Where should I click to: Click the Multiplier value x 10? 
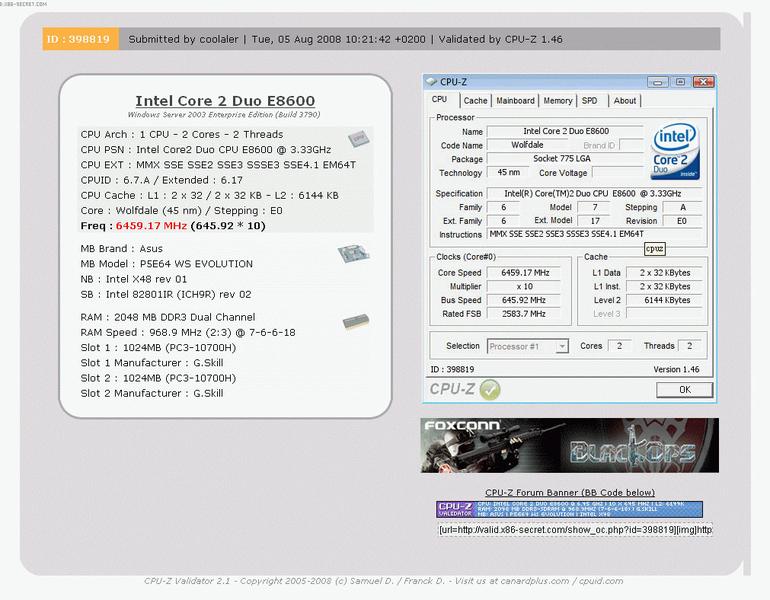click(525, 287)
